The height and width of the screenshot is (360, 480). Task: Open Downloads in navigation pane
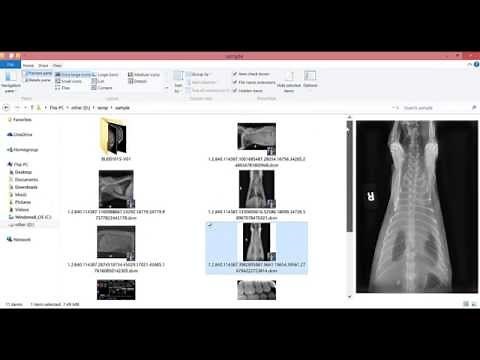[x=24, y=187]
